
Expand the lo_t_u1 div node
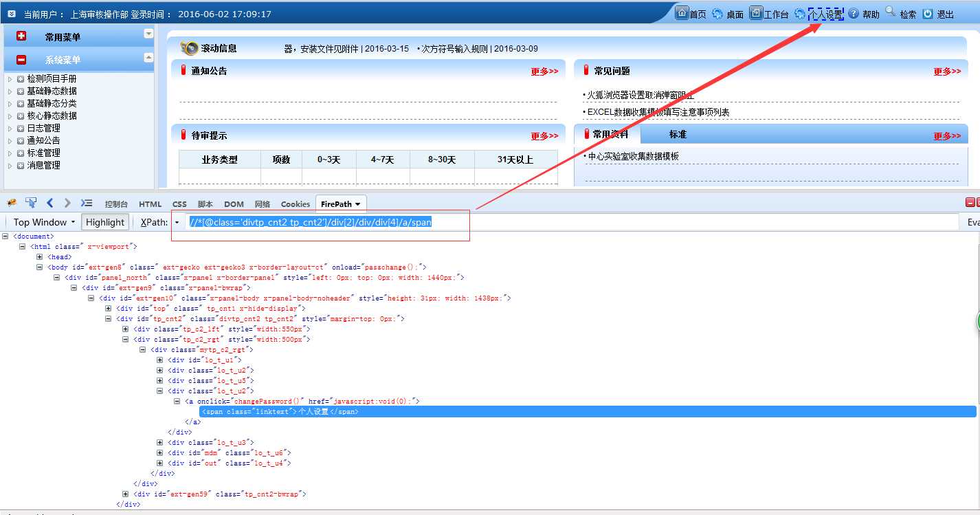pyautogui.click(x=160, y=360)
